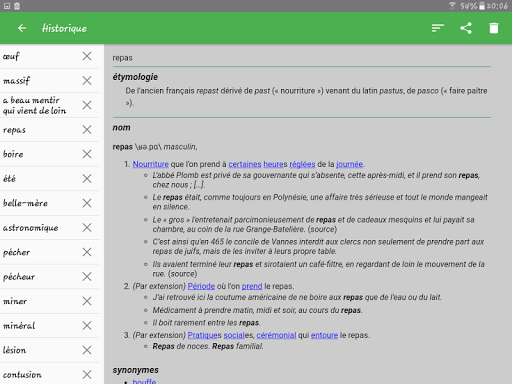This screenshot has height=384, width=512.
Task: Tap the battery status icon
Action: point(482,6)
